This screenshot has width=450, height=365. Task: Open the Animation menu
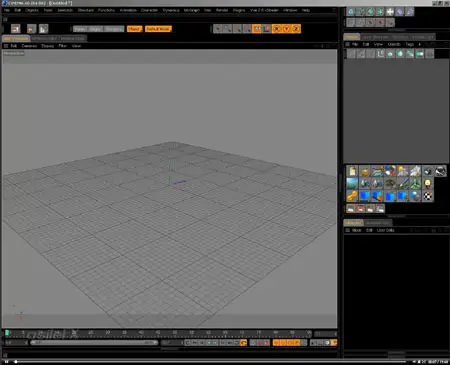coord(128,10)
